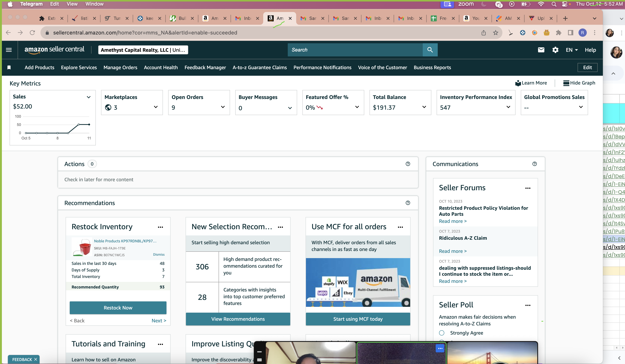
Task: Open Use MCF card options menu
Action: (400, 227)
